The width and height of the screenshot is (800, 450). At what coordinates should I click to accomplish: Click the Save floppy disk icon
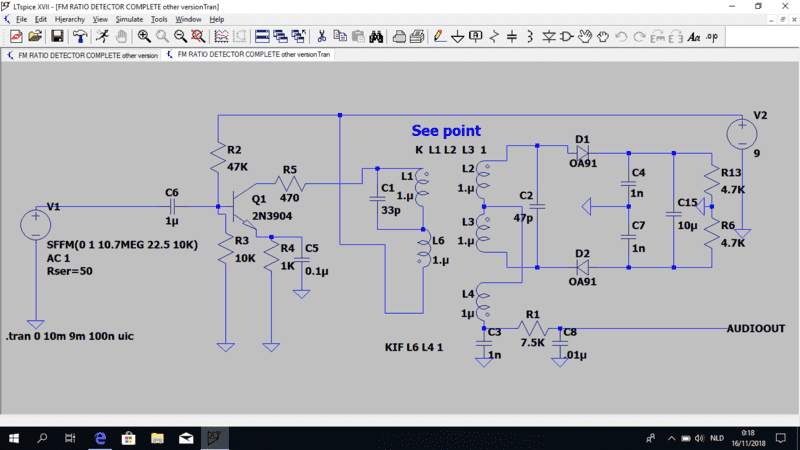(58, 37)
